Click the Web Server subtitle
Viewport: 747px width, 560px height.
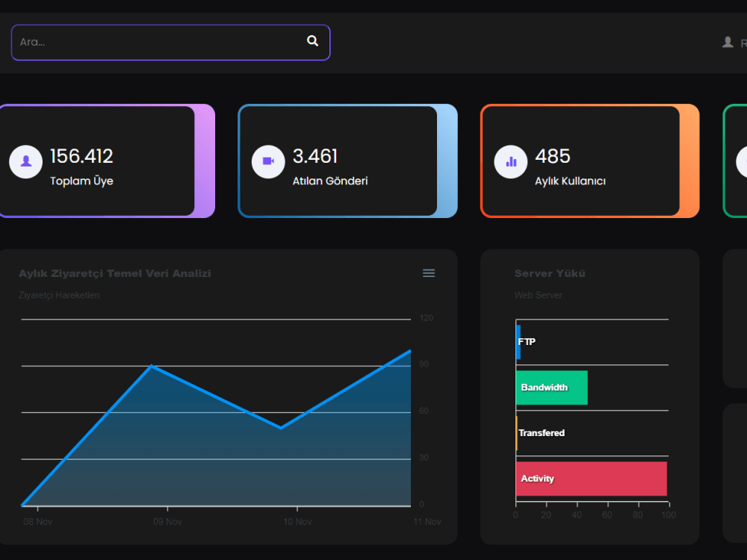click(539, 295)
